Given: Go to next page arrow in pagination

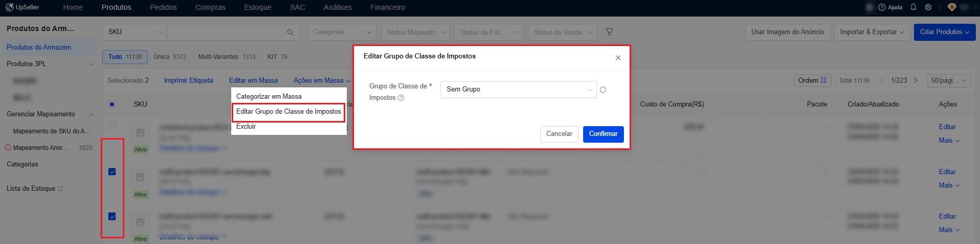Looking at the screenshot, I should [915, 80].
